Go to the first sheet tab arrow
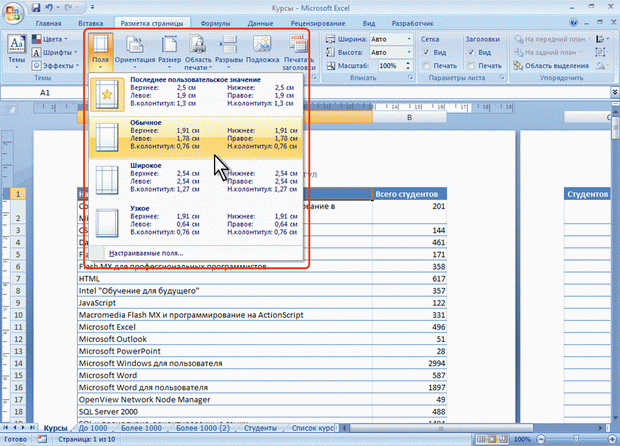The image size is (620, 446). click(x=6, y=428)
